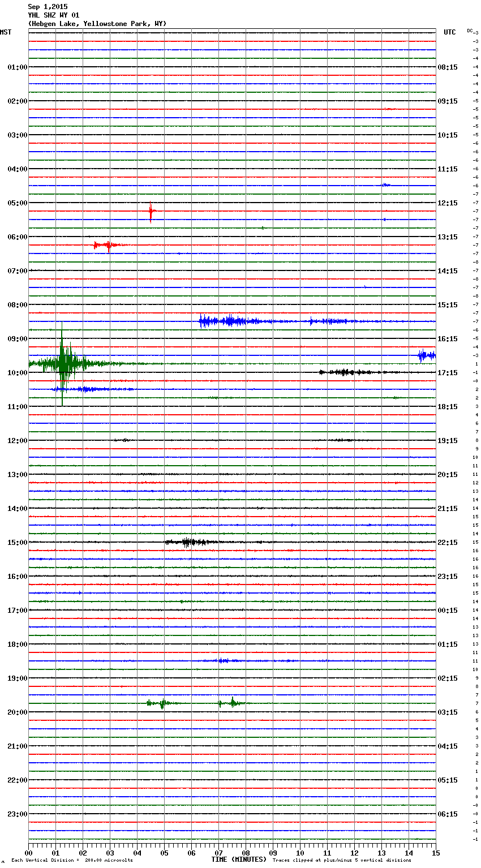Click the 23:00 MST time label
Screen dimensions: 481x868
(17, 814)
